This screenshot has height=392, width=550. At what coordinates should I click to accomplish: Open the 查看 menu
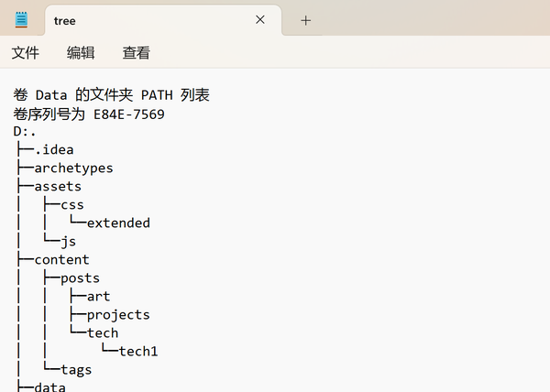pos(136,53)
